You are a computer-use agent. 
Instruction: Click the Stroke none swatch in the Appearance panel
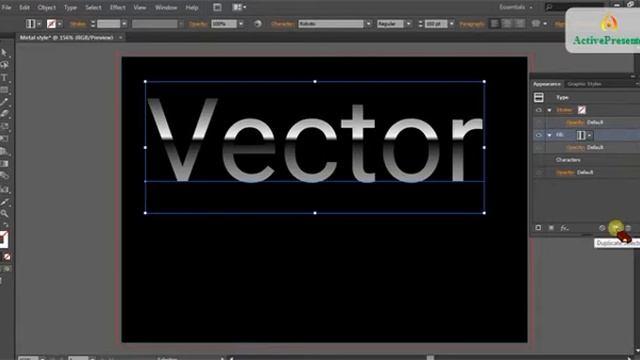pyautogui.click(x=582, y=110)
